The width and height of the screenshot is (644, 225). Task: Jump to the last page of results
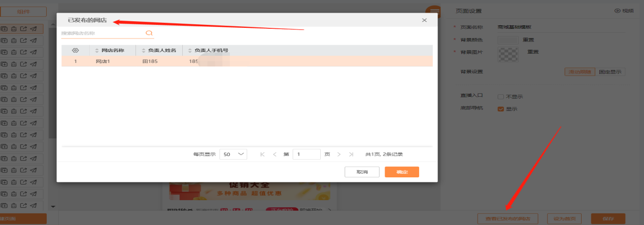(351, 154)
